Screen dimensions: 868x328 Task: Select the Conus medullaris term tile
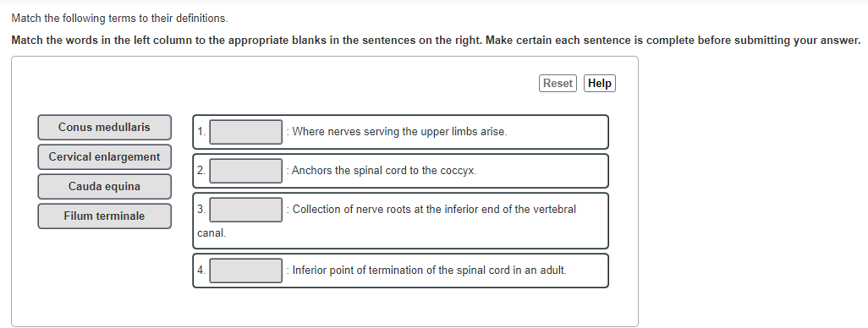104,127
